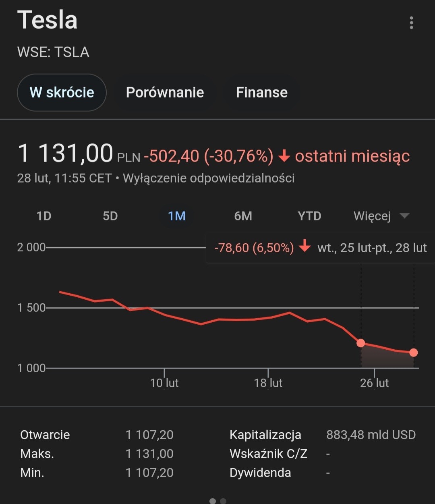The image size is (435, 504).
Task: Open the Wyłączenie odpowiedzialności disclaimer
Action: pos(209,178)
